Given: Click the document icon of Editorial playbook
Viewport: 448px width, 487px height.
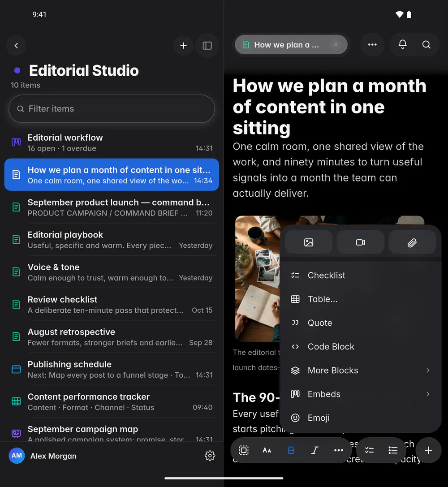Looking at the screenshot, I should [16, 240].
